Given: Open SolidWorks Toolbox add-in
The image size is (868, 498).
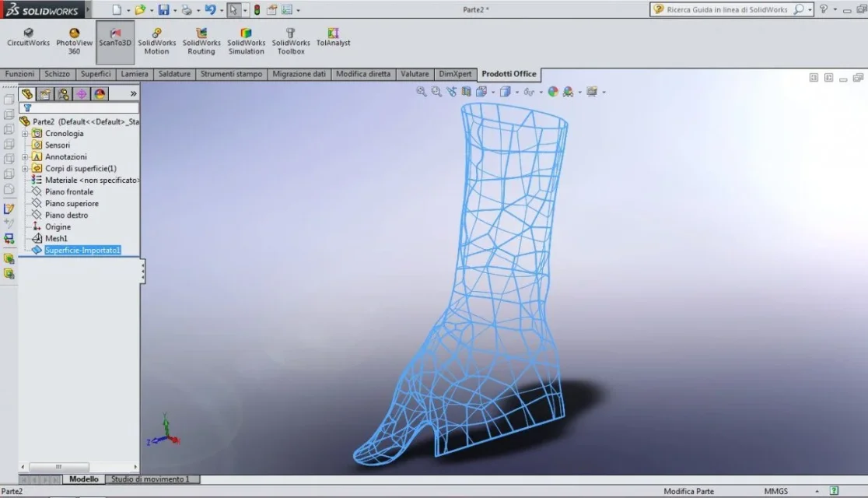Looking at the screenshot, I should tap(291, 41).
